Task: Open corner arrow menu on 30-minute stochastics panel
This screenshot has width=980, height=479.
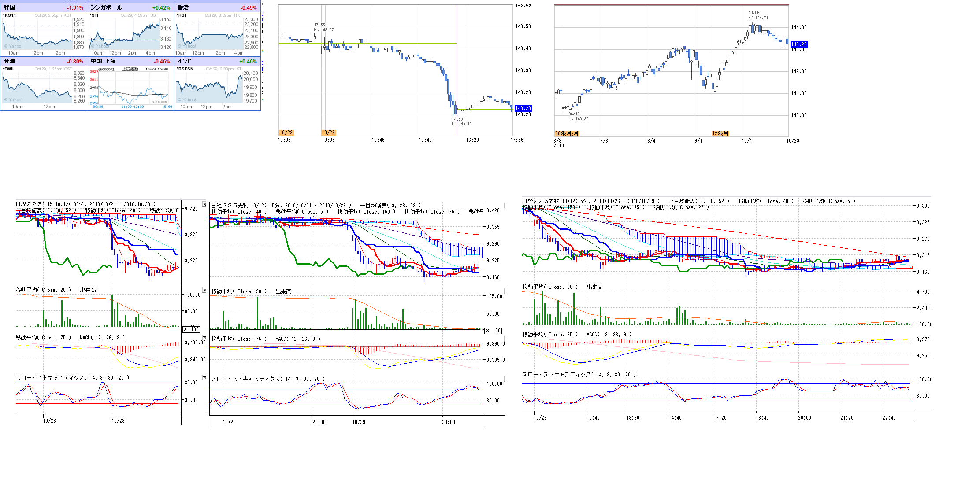Action: coord(204,377)
